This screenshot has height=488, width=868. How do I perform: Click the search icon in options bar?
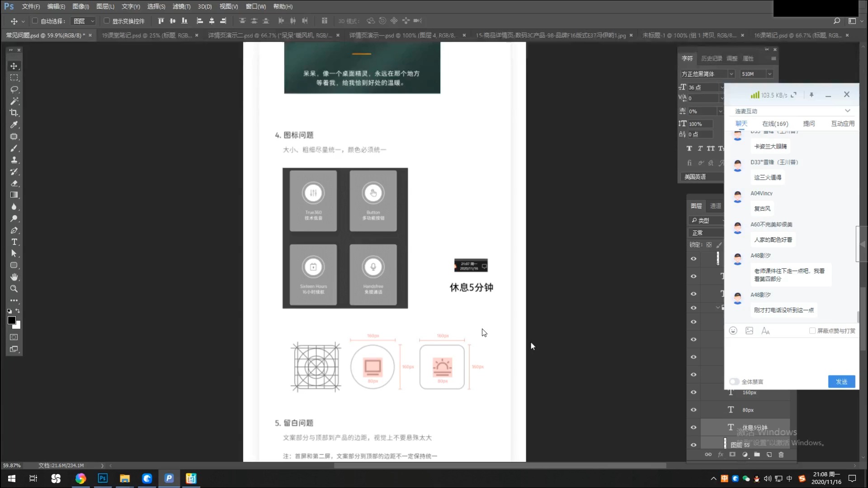pyautogui.click(x=837, y=21)
